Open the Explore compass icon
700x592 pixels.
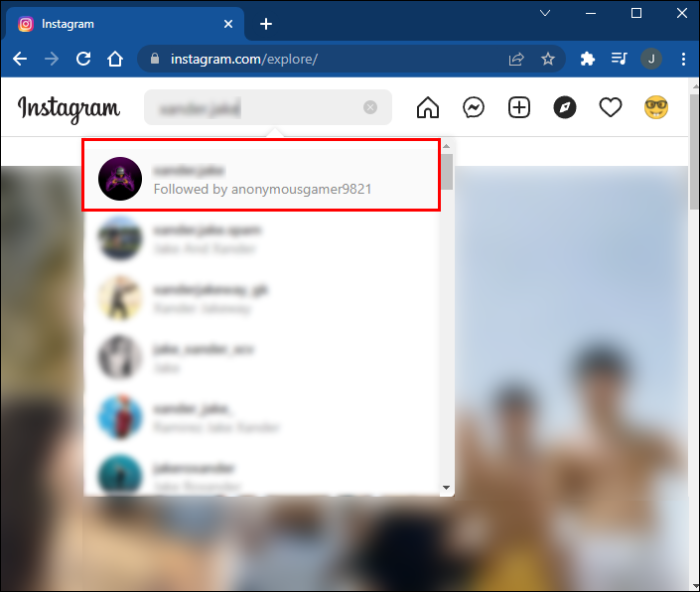565,107
